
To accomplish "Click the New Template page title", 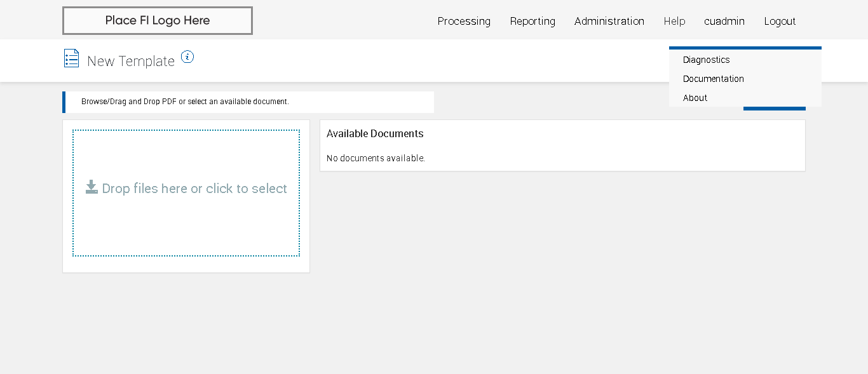I will [x=131, y=61].
